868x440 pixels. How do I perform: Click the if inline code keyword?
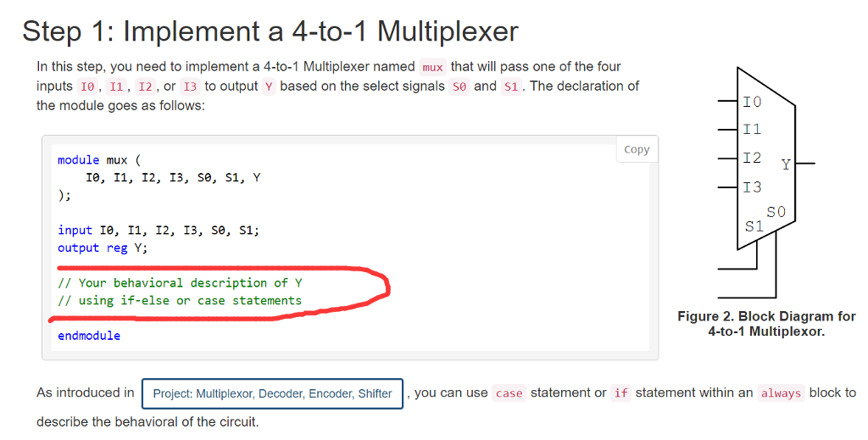coord(621,393)
